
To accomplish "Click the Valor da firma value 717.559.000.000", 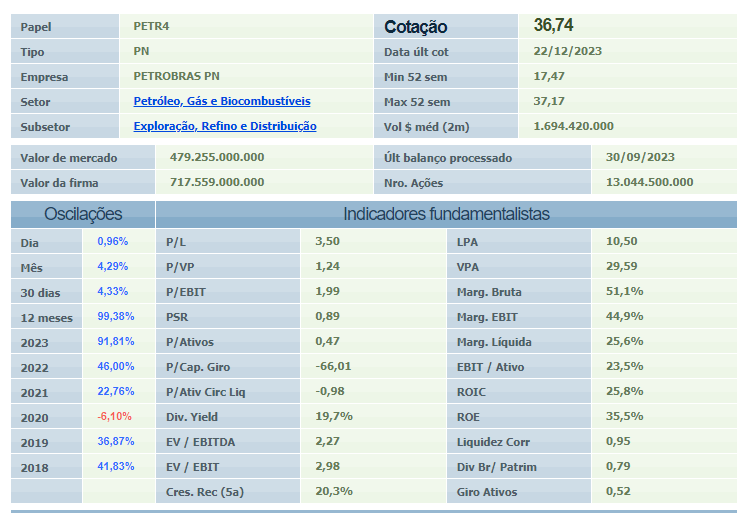I will pyautogui.click(x=217, y=182).
